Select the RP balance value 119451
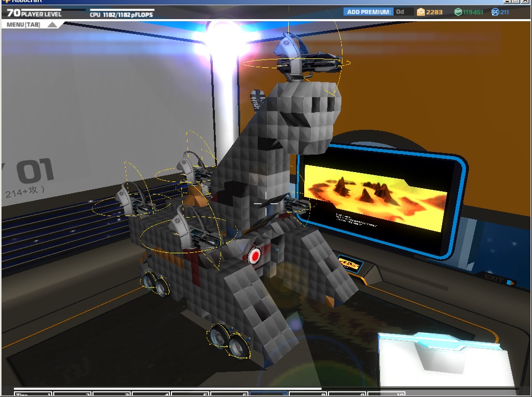Screen dimensions: 532x397 click(473, 12)
